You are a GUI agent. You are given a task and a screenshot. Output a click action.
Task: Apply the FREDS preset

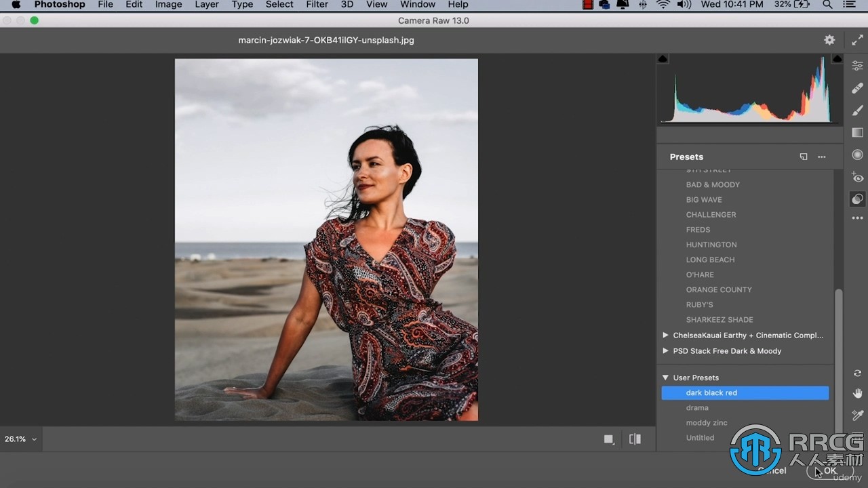click(698, 229)
